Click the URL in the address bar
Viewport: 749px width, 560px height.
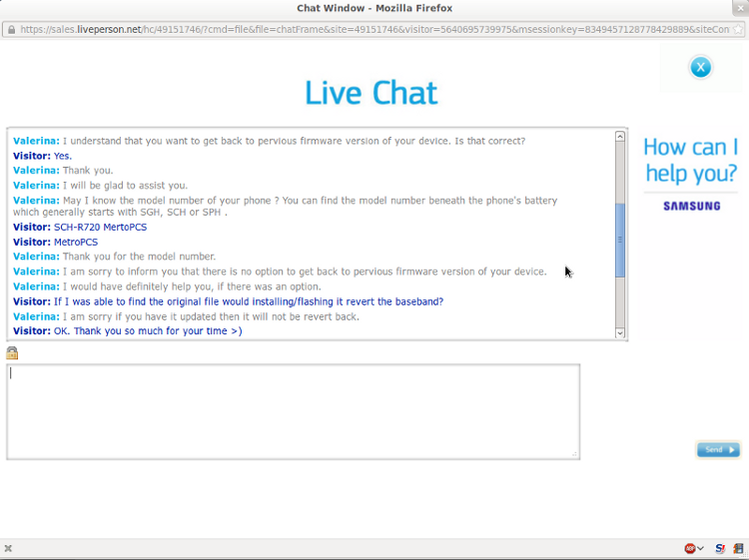point(374,30)
